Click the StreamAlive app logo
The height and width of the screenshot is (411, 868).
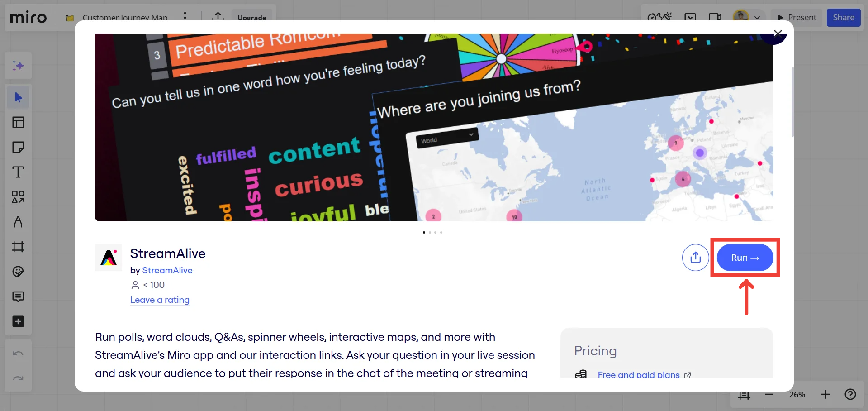pos(109,258)
